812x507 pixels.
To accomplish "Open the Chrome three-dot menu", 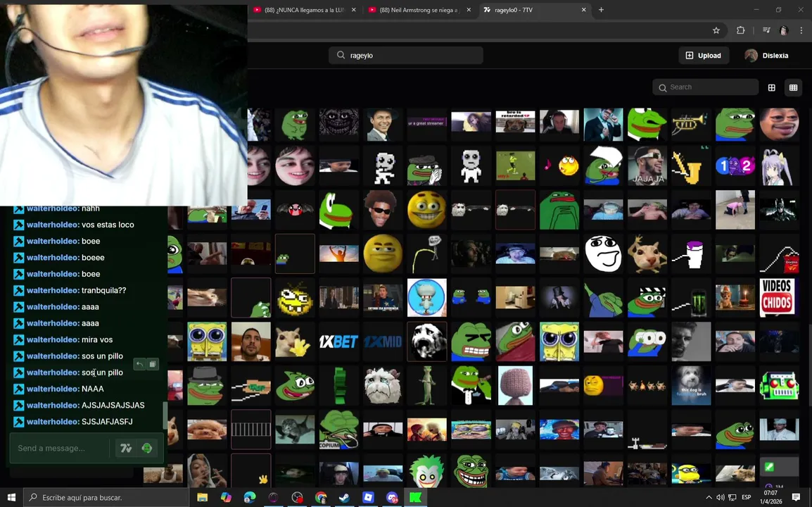I will pos(801,30).
